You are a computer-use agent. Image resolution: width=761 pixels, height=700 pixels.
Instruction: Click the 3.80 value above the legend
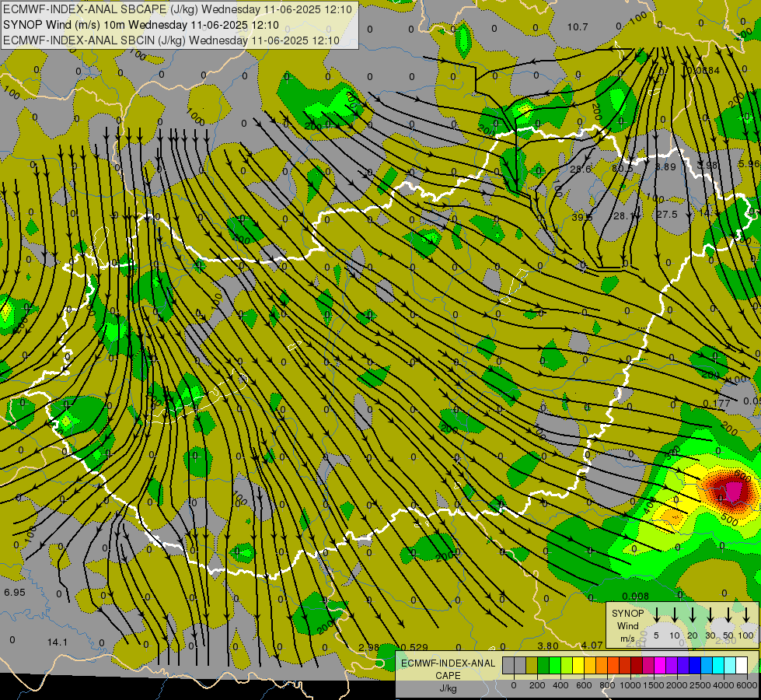(x=548, y=646)
